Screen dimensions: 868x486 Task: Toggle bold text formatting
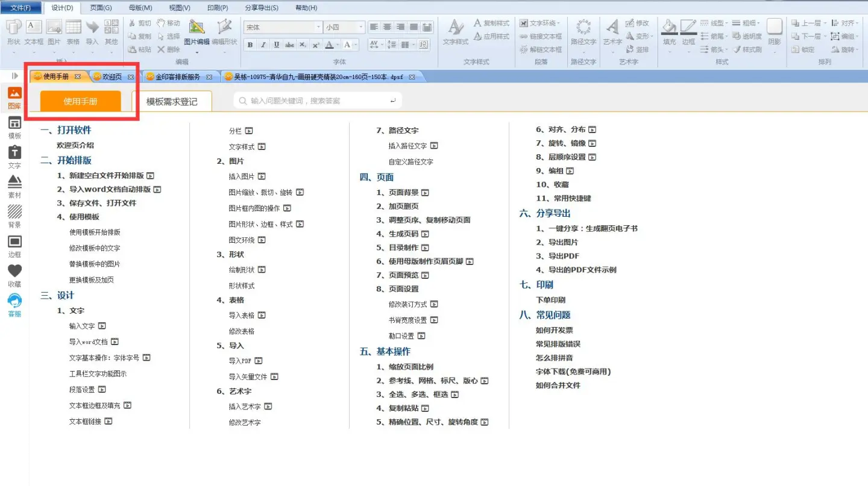pyautogui.click(x=250, y=45)
